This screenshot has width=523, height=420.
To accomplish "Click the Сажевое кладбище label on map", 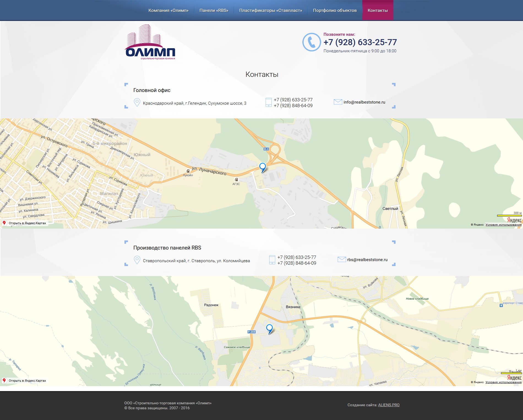I will (237, 347).
